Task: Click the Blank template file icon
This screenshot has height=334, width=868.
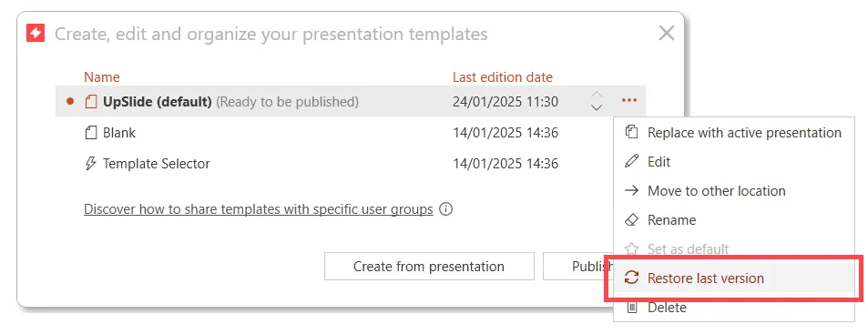Action: tap(91, 133)
